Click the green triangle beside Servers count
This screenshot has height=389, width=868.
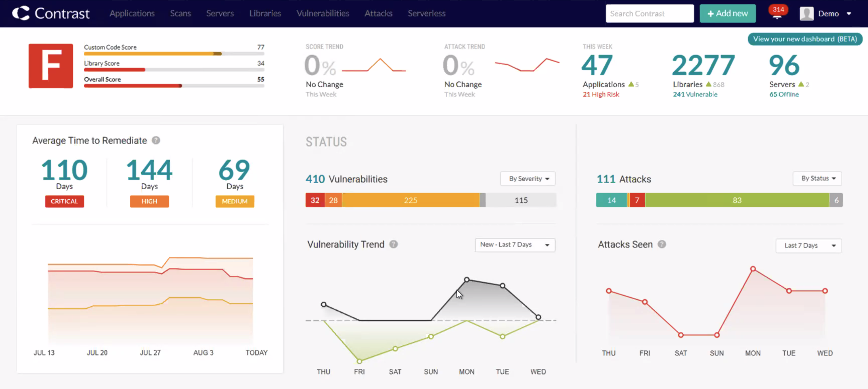coord(801,84)
